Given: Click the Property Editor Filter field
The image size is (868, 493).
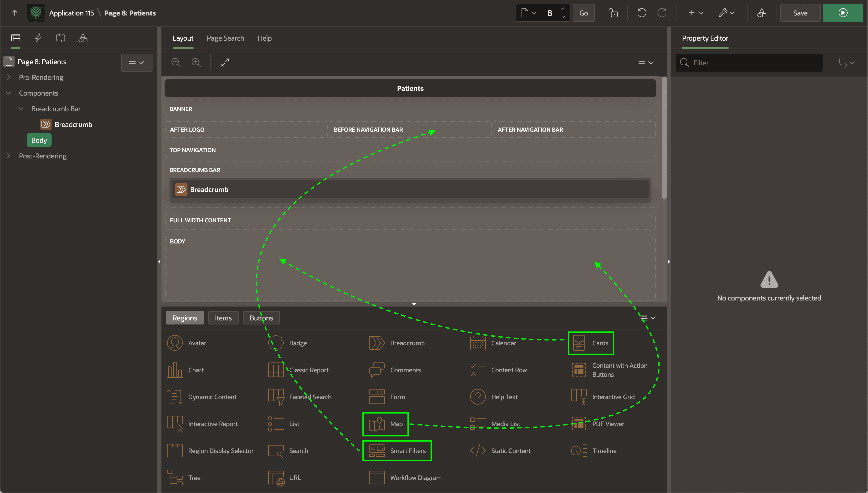Looking at the screenshot, I should point(749,63).
